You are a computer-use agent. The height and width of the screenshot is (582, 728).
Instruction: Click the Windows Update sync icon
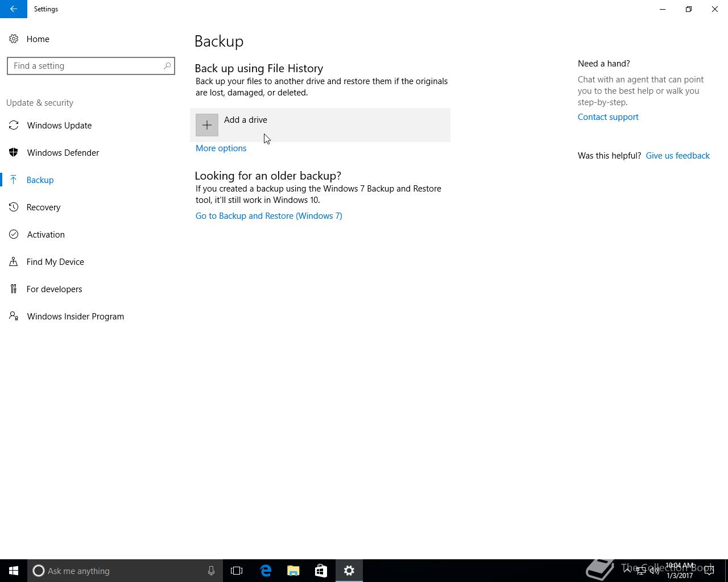click(14, 126)
